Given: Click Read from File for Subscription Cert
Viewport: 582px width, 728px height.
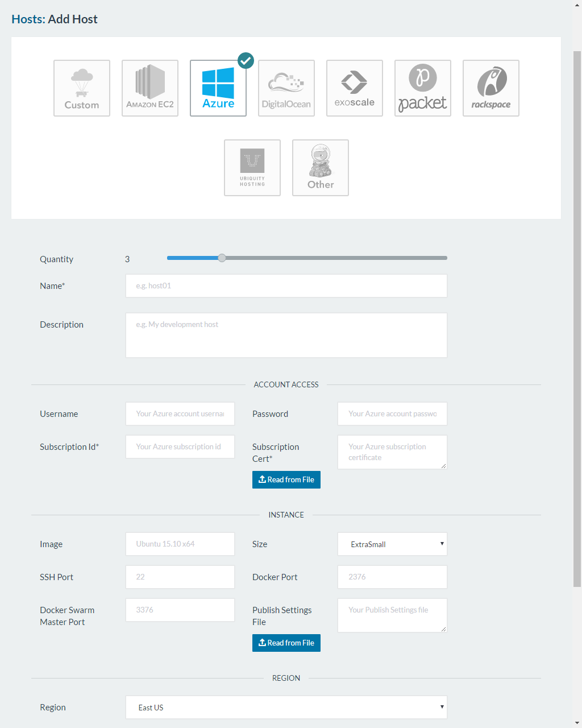Looking at the screenshot, I should (x=286, y=479).
